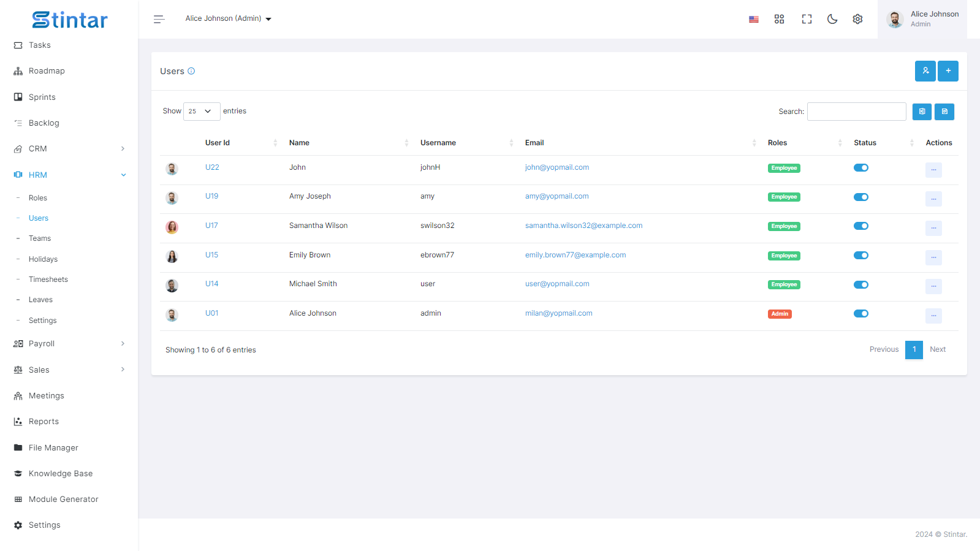The image size is (980, 551).
Task: Expand the Payroll sidebar menu
Action: [x=69, y=344]
